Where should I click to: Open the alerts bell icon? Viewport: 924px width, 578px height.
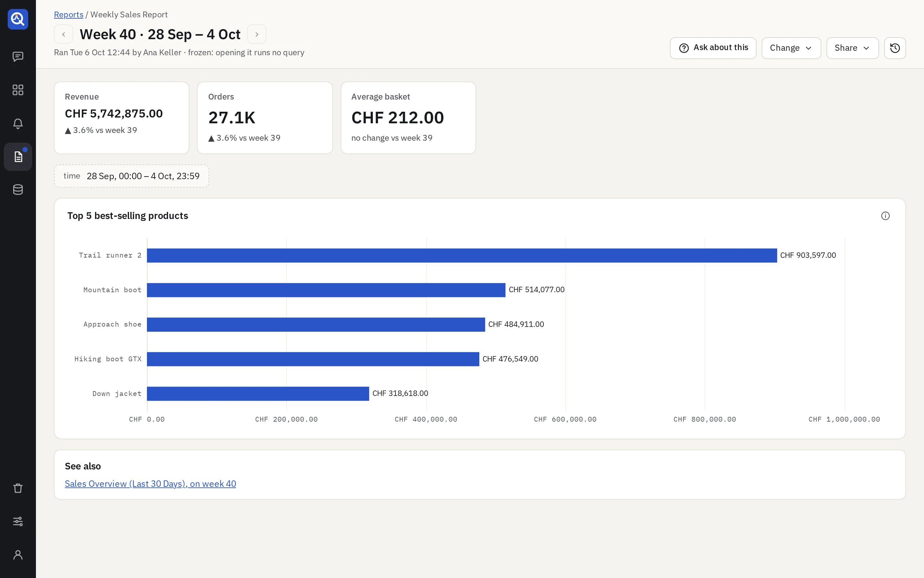pyautogui.click(x=18, y=124)
